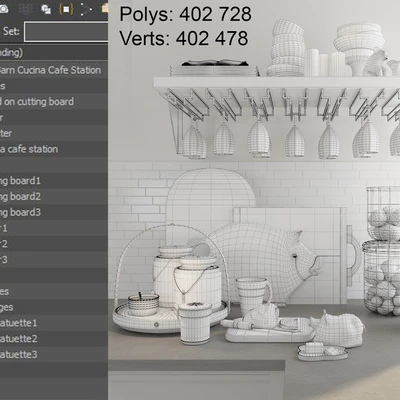Click the Selection Set input field
This screenshot has width=400, height=400.
[x=66, y=32]
